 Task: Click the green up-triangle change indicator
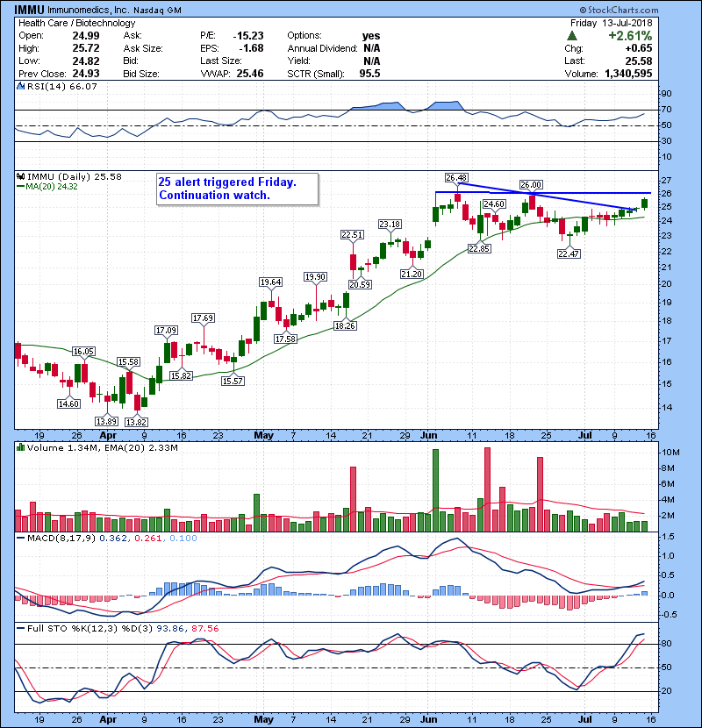coord(572,36)
